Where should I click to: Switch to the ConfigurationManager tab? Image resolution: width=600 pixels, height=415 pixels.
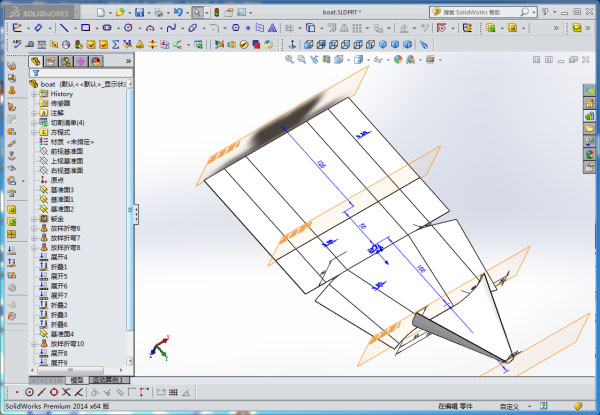(x=66, y=61)
